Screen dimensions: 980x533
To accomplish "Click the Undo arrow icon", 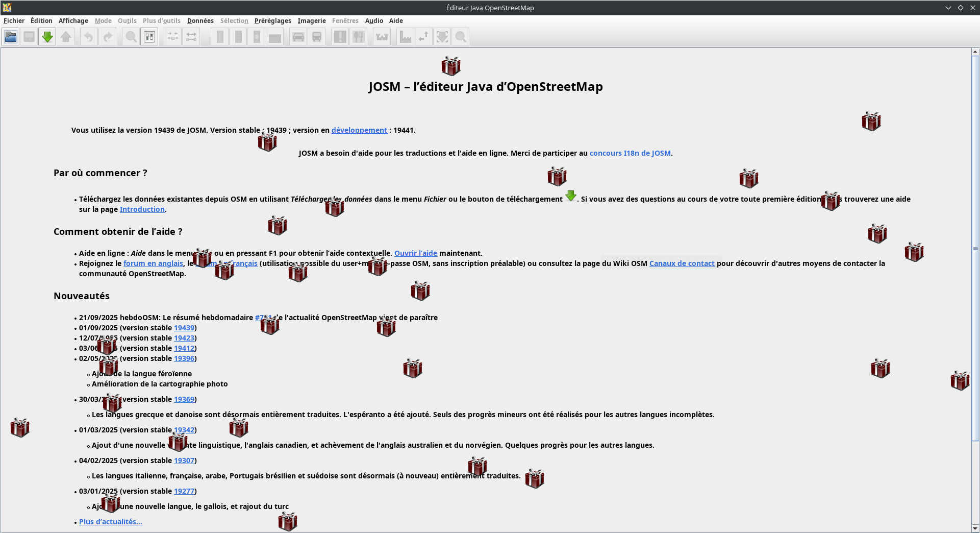I will 89,37.
